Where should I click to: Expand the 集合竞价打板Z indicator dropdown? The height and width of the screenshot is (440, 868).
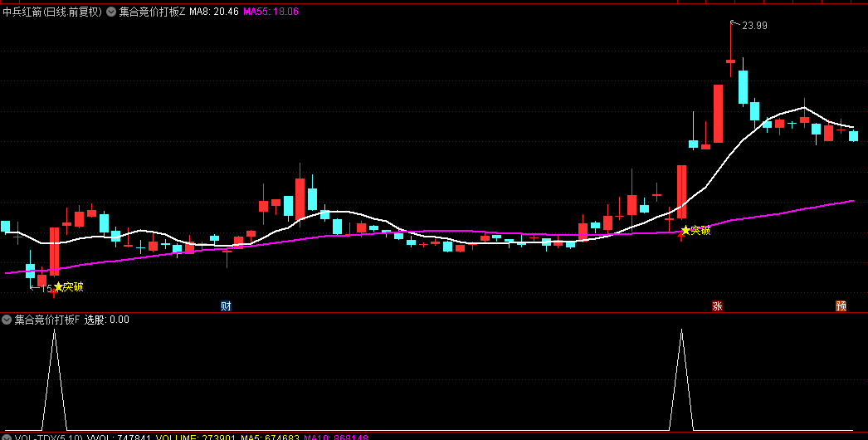(110, 12)
